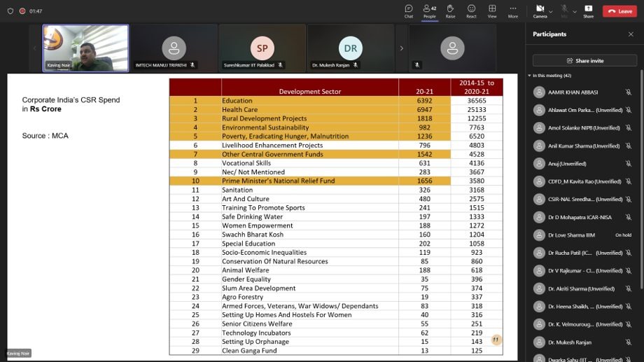Click the Share screen icon

tap(588, 11)
